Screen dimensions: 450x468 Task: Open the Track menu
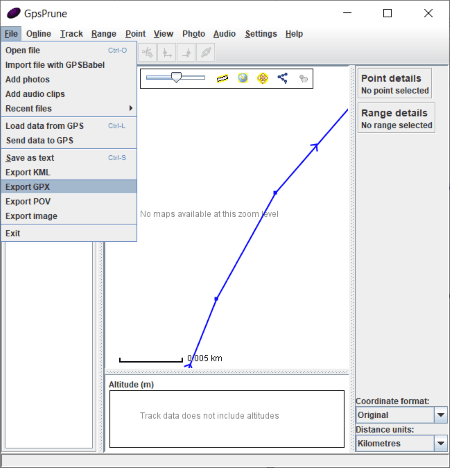pos(71,34)
